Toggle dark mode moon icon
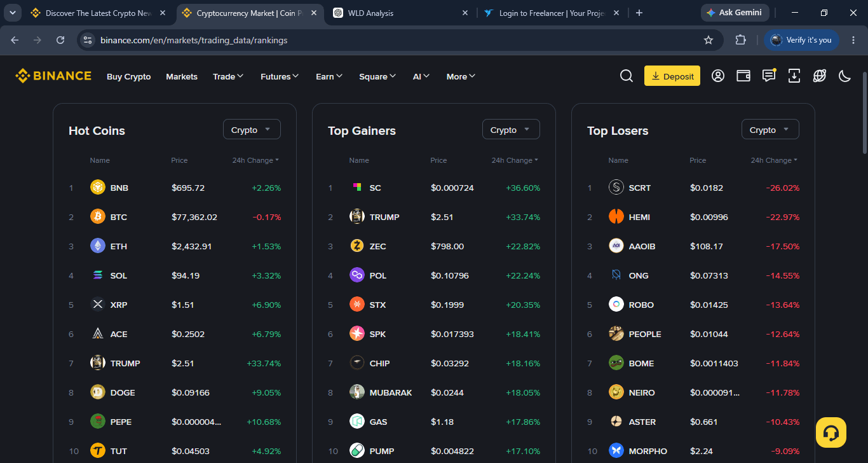Viewport: 868px width, 463px height. tap(845, 76)
